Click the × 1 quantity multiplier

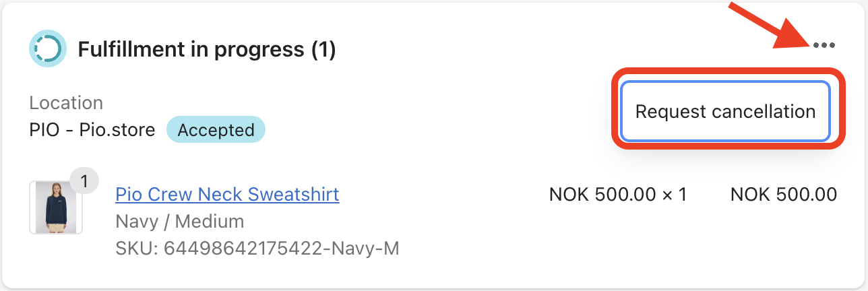pos(674,195)
